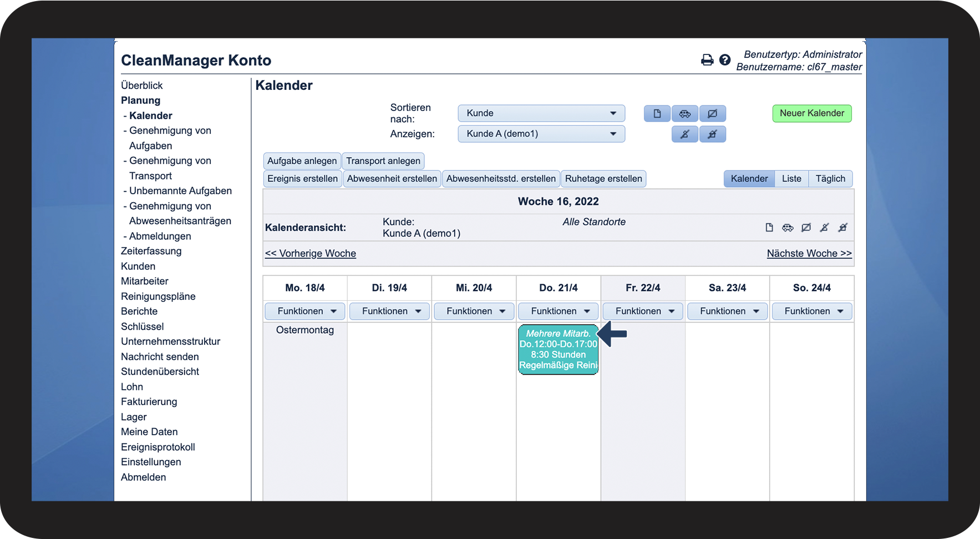Switch to the Täglich view tab

coord(830,179)
